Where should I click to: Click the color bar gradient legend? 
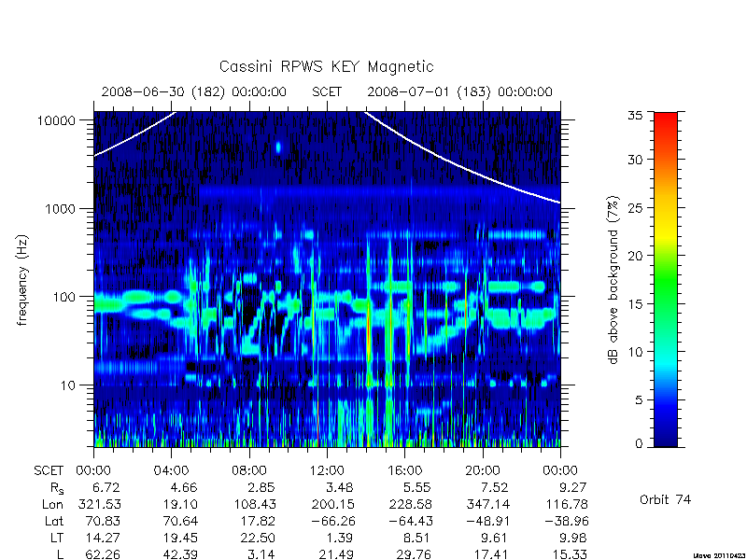(666, 279)
